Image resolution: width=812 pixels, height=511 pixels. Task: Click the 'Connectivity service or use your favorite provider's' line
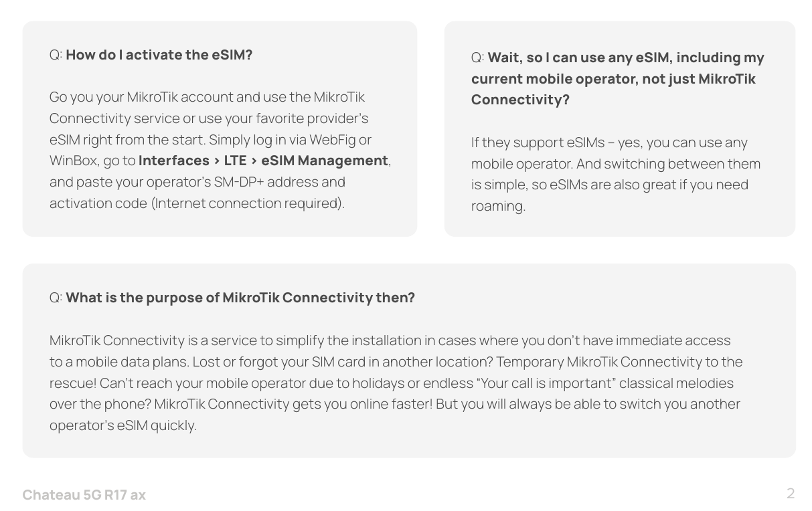pos(209,118)
